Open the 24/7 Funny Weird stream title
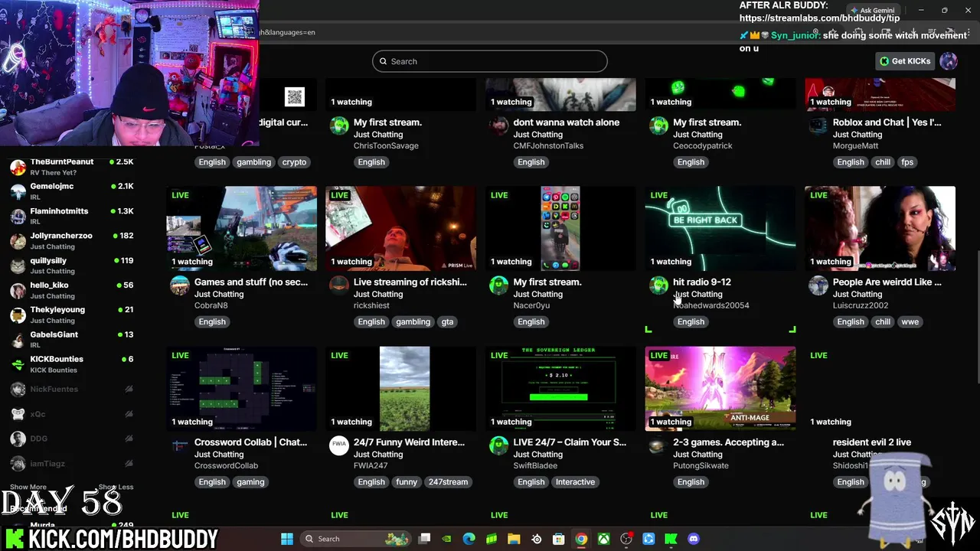 pos(409,442)
